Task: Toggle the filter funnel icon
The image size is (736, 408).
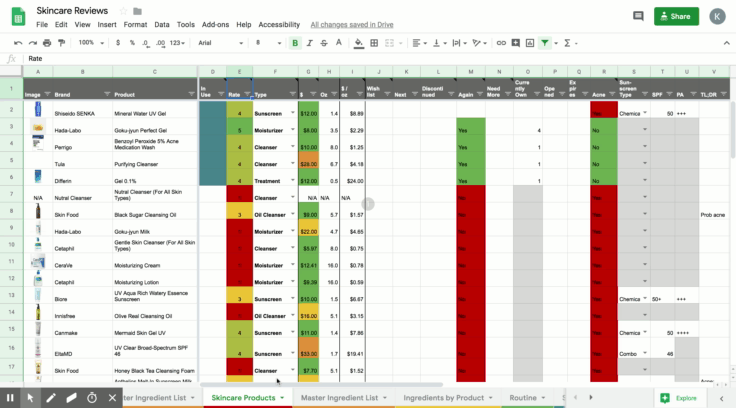Action: [x=544, y=43]
